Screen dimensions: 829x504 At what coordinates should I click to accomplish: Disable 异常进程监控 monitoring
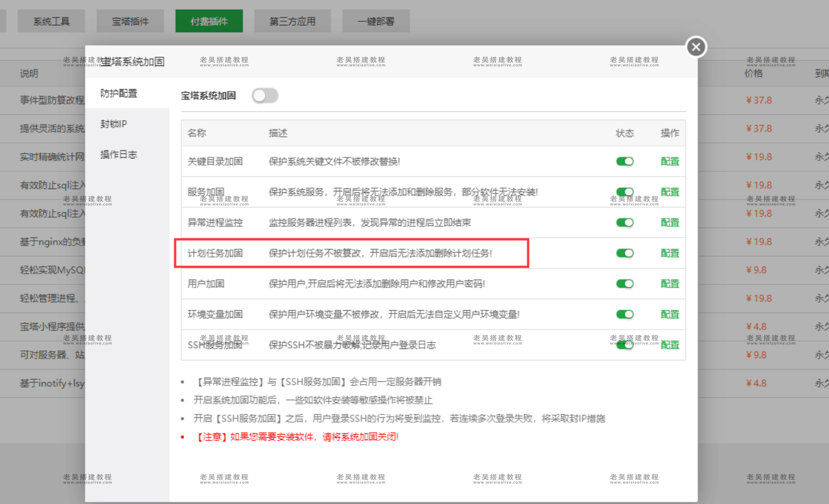tap(625, 222)
